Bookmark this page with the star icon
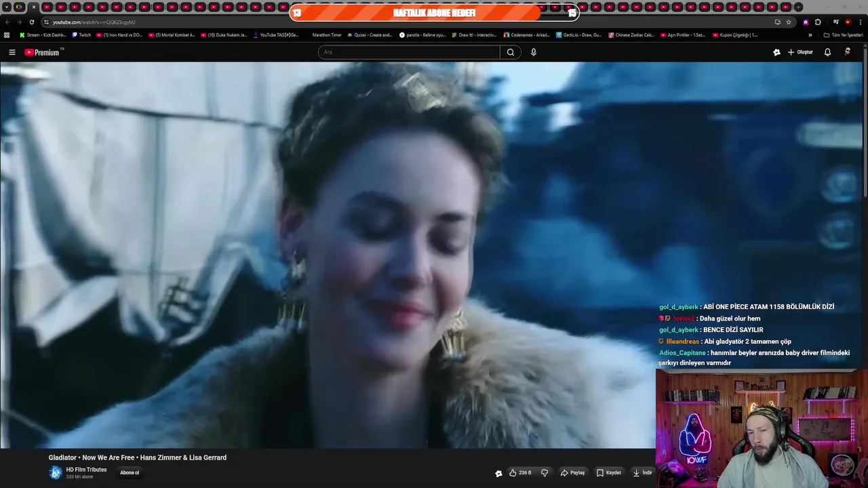This screenshot has height=488, width=868. pos(789,22)
